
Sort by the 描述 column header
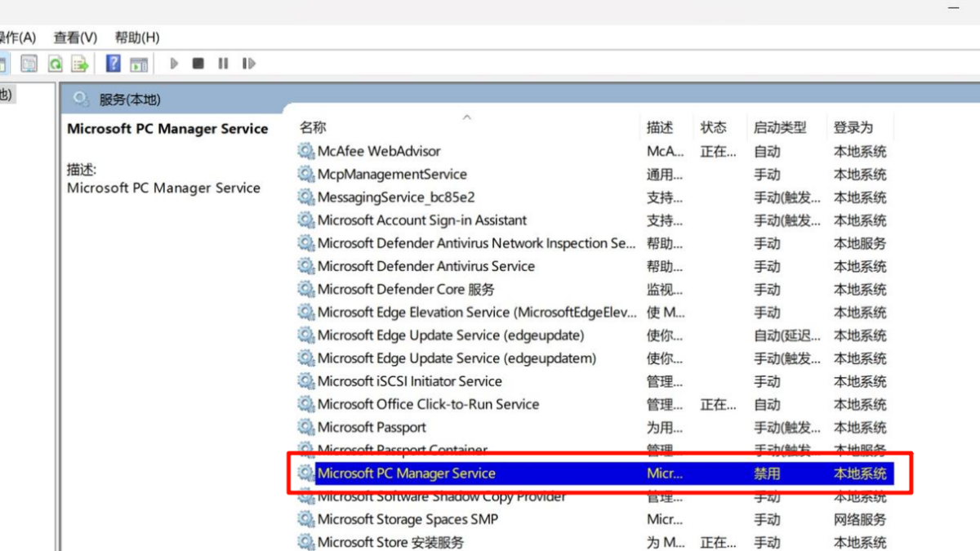pos(660,127)
